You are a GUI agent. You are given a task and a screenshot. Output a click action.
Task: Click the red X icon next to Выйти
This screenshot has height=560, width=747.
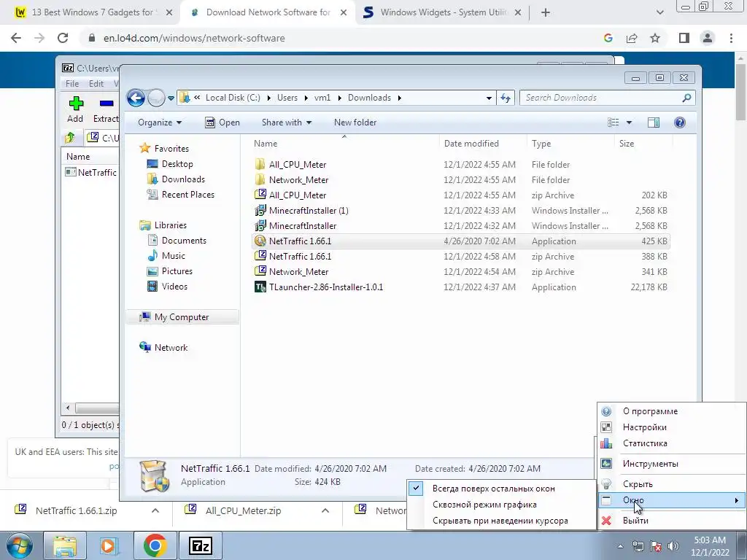click(606, 521)
